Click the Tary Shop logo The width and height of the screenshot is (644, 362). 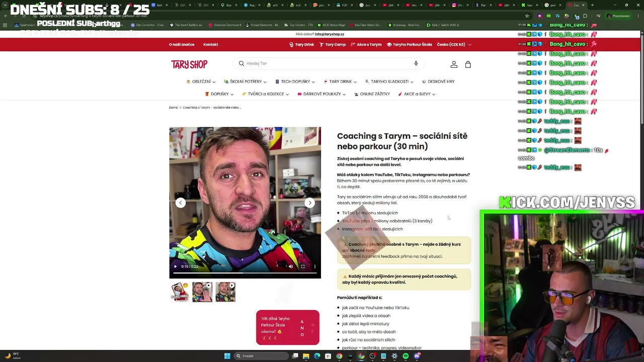click(x=189, y=64)
